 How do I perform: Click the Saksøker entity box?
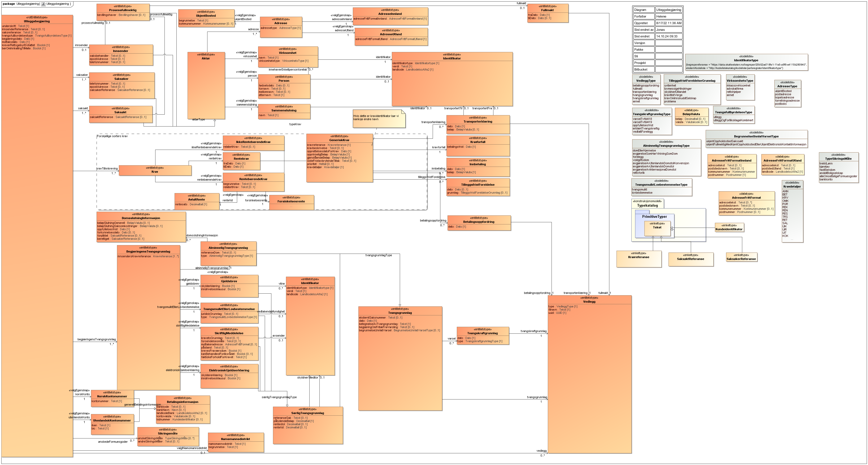122,86
